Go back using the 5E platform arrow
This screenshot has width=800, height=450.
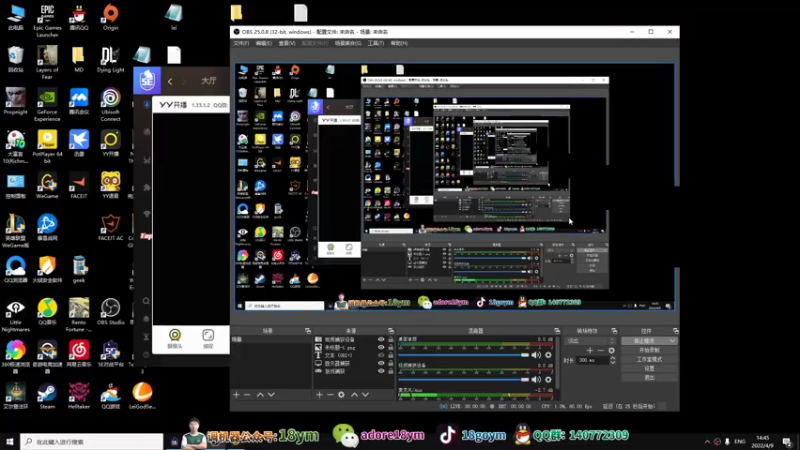point(170,81)
